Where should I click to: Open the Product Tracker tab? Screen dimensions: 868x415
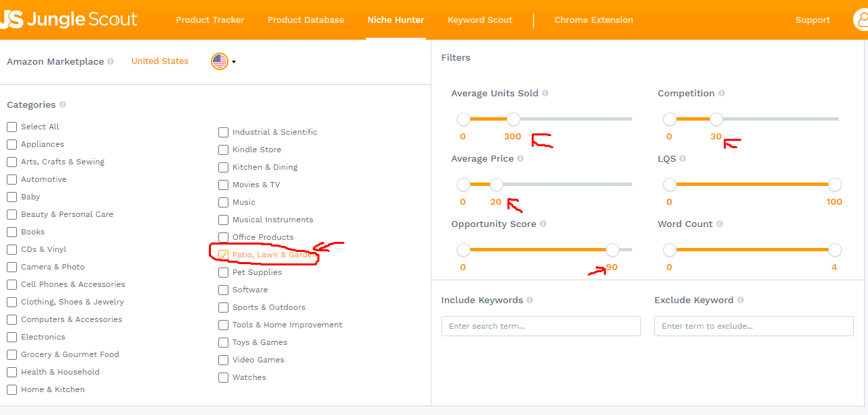(x=210, y=20)
